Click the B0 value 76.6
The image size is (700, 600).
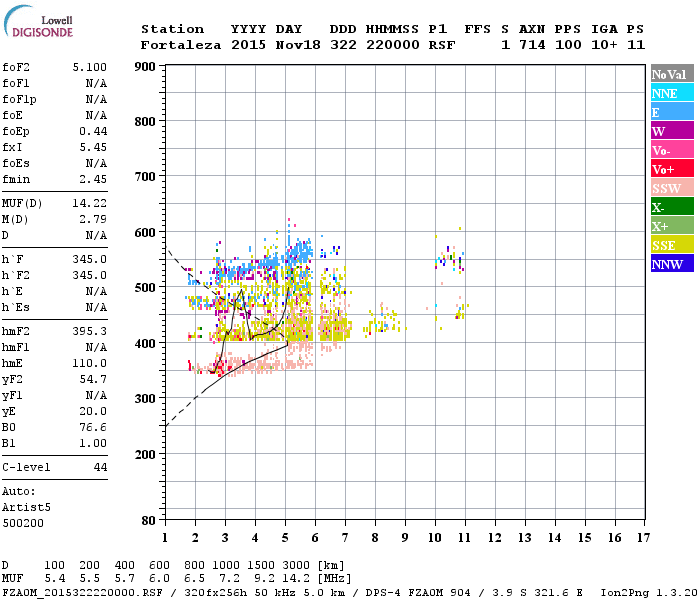(x=93, y=428)
